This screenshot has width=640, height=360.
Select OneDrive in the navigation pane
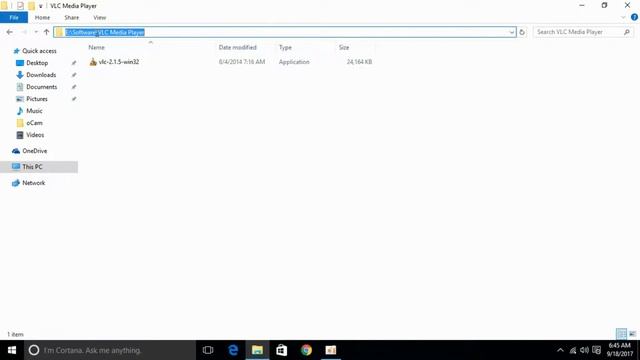[x=34, y=151]
